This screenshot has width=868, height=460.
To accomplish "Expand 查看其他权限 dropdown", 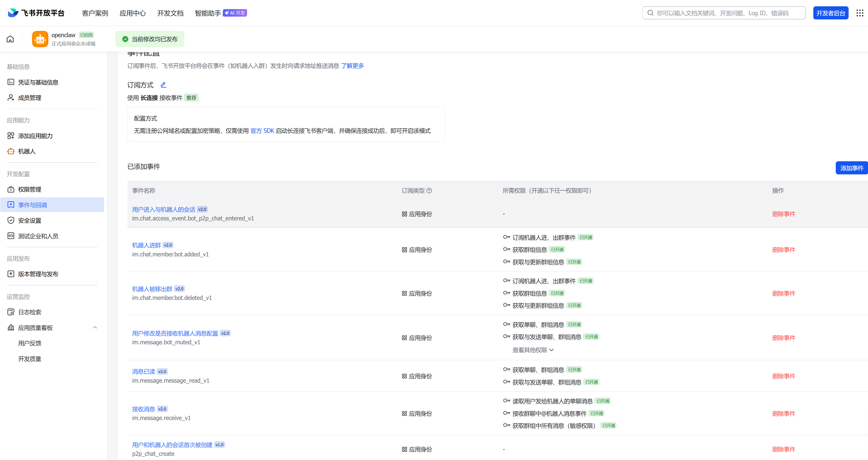I will click(533, 350).
